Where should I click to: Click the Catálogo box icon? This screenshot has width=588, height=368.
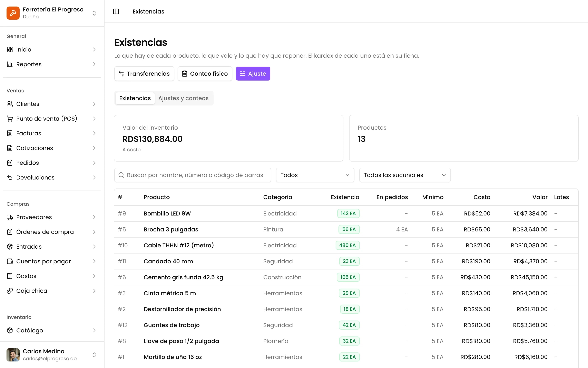point(10,330)
